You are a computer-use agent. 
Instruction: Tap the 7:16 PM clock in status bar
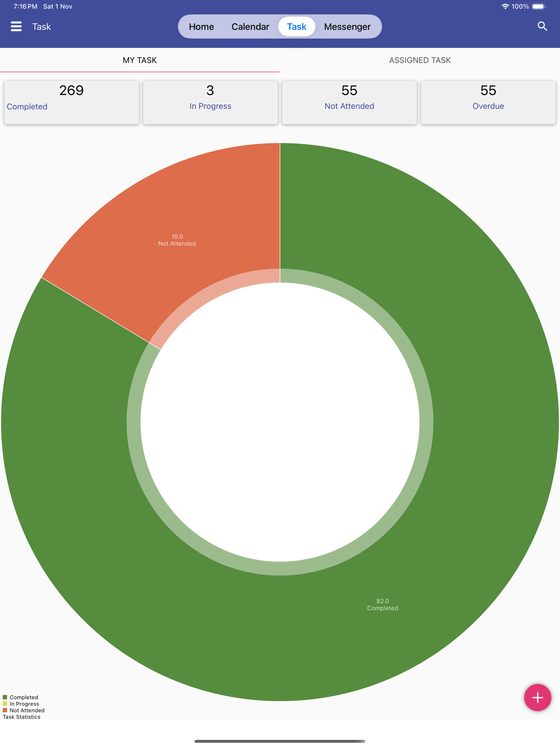coord(25,7)
